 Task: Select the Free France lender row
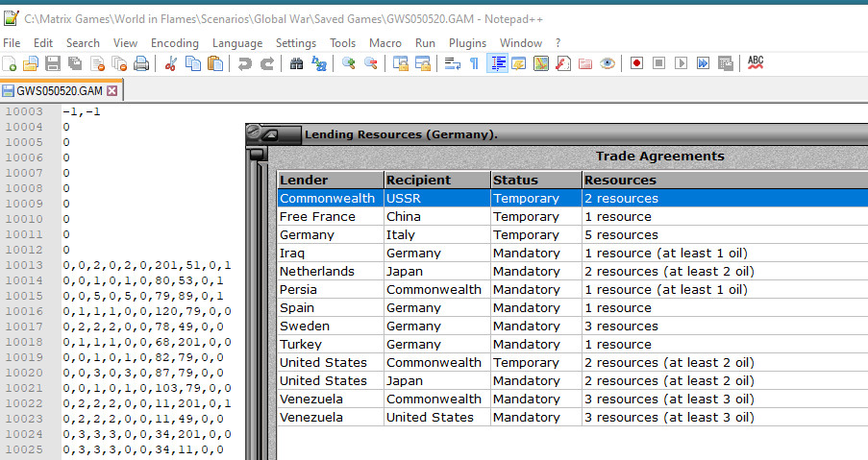click(573, 216)
